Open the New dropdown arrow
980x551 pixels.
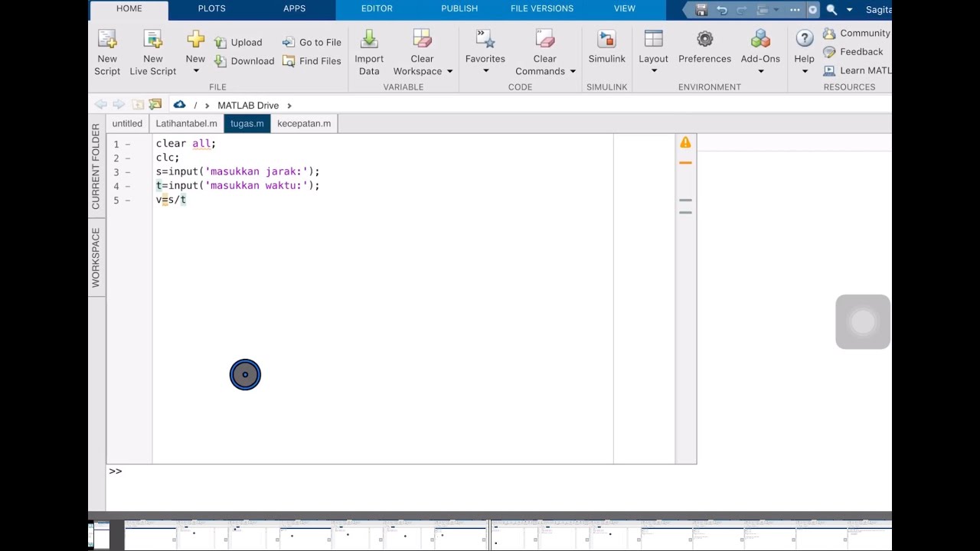(195, 71)
